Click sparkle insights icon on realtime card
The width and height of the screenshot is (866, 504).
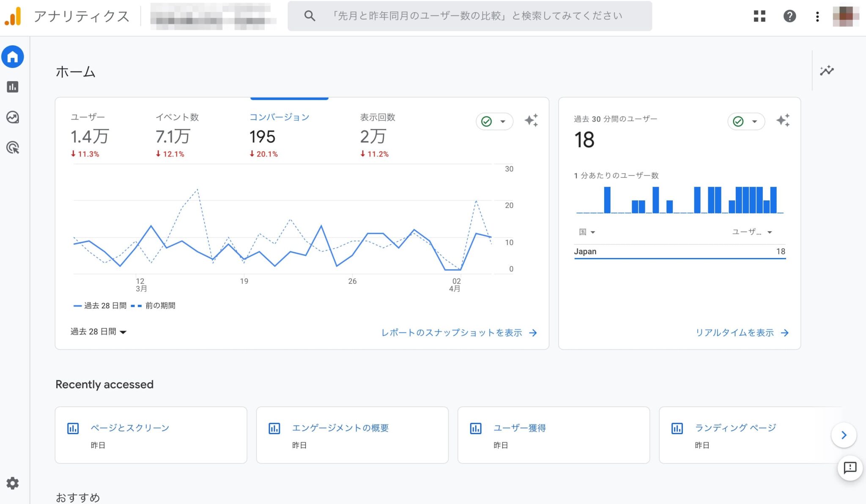[783, 121]
